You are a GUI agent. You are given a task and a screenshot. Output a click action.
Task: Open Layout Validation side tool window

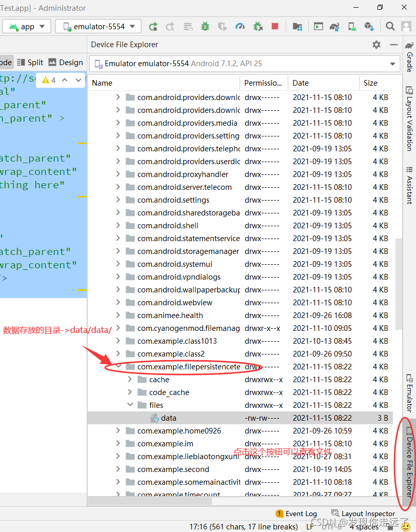coord(409,119)
